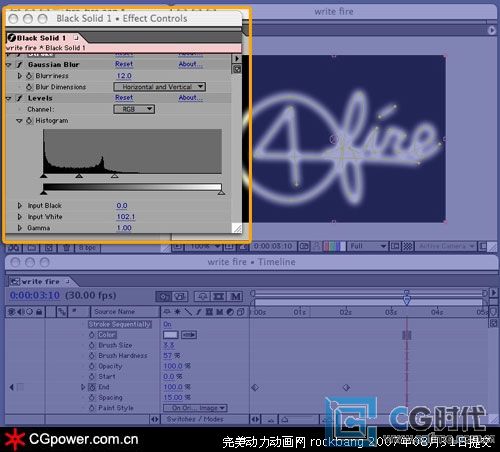500x452 pixels.
Task: Toggle the Draft 3D timeline button
Action: [x=180, y=296]
